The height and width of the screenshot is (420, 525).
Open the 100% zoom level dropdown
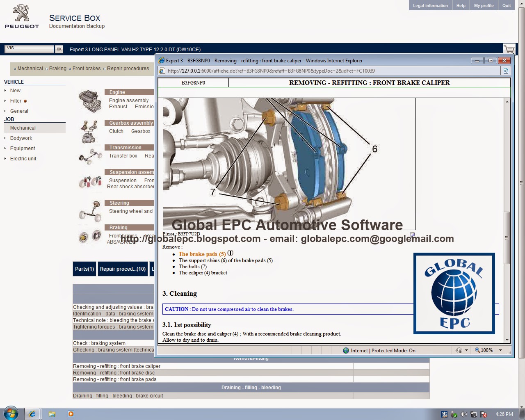click(x=500, y=350)
